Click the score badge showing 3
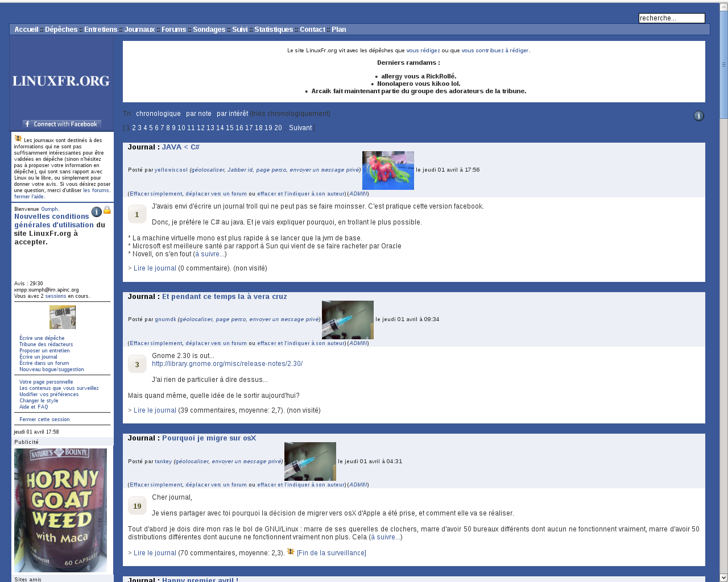The width and height of the screenshot is (728, 582). (x=137, y=364)
